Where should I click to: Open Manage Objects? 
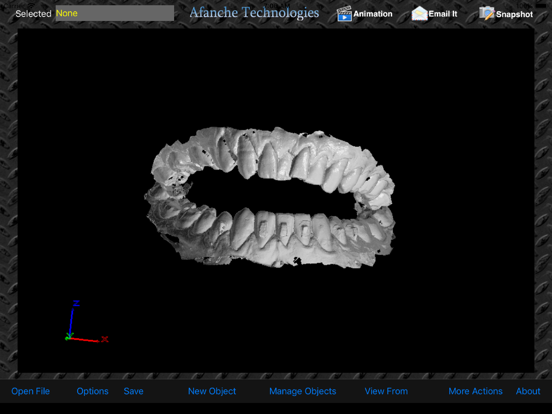click(303, 391)
